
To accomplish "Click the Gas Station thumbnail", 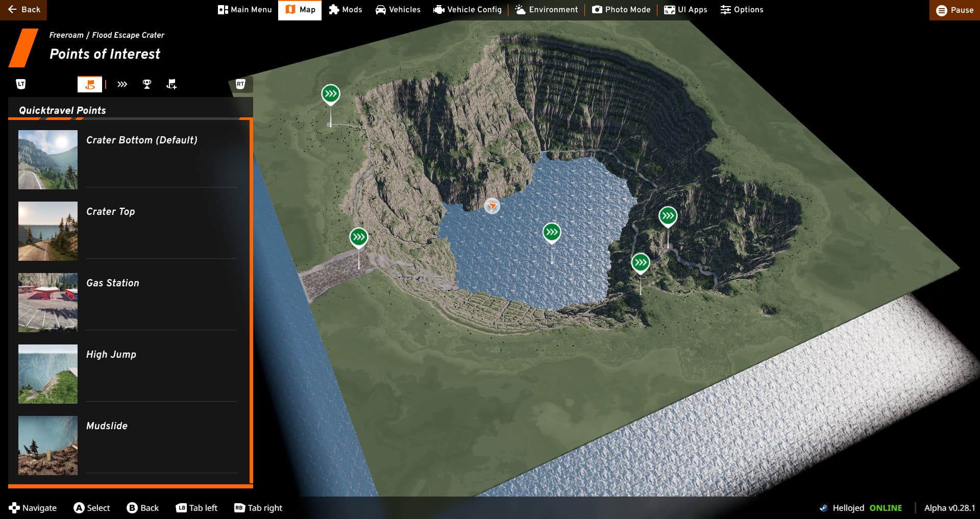I will click(48, 302).
